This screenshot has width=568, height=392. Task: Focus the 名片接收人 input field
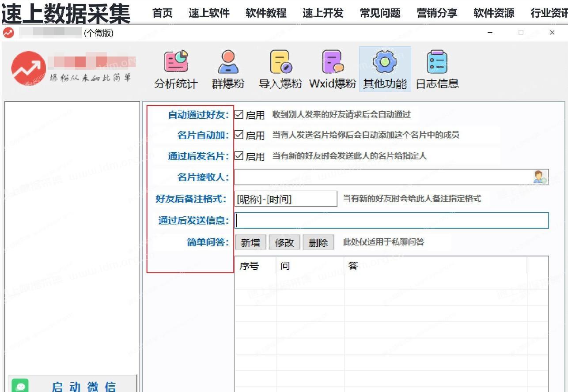pos(391,177)
